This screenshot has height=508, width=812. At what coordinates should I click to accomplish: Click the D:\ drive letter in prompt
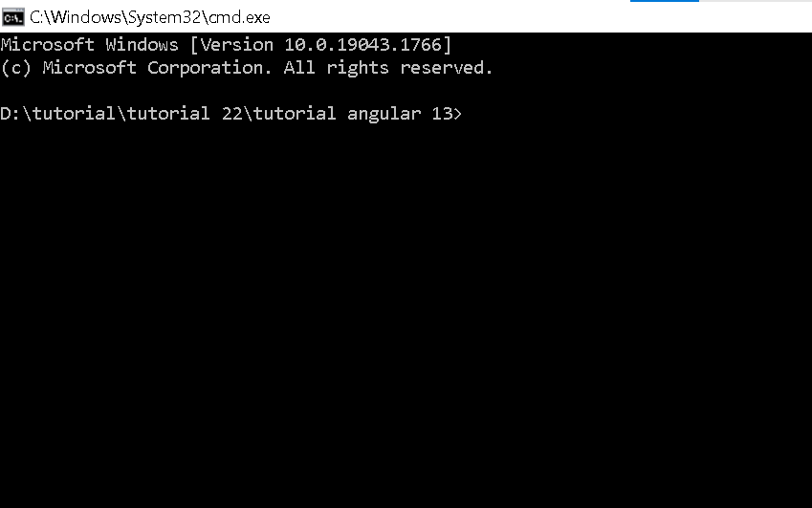11,114
